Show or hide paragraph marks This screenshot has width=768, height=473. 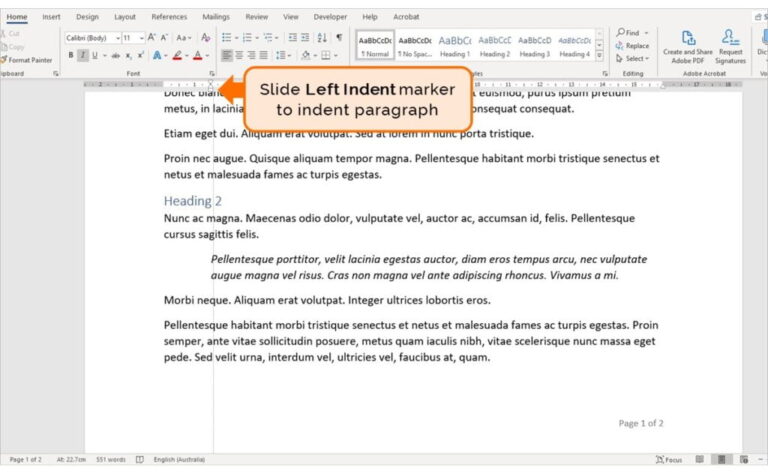pyautogui.click(x=339, y=38)
